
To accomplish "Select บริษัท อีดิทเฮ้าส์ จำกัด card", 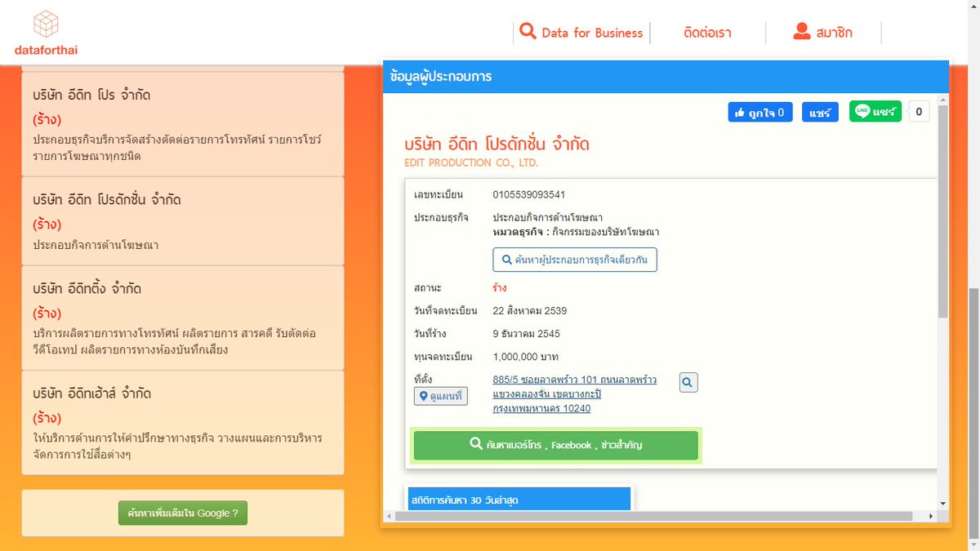I will point(183,422).
